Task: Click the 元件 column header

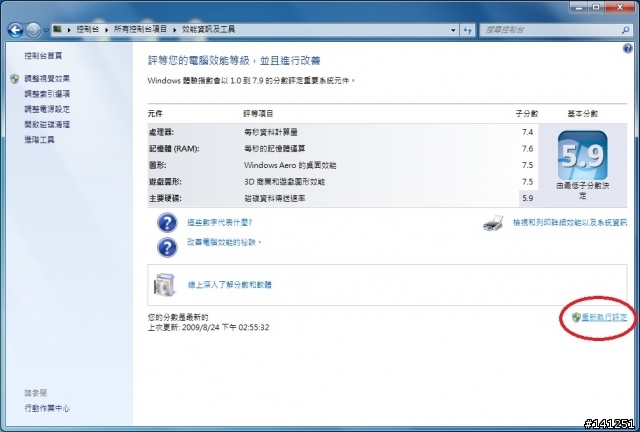Action: [x=155, y=114]
